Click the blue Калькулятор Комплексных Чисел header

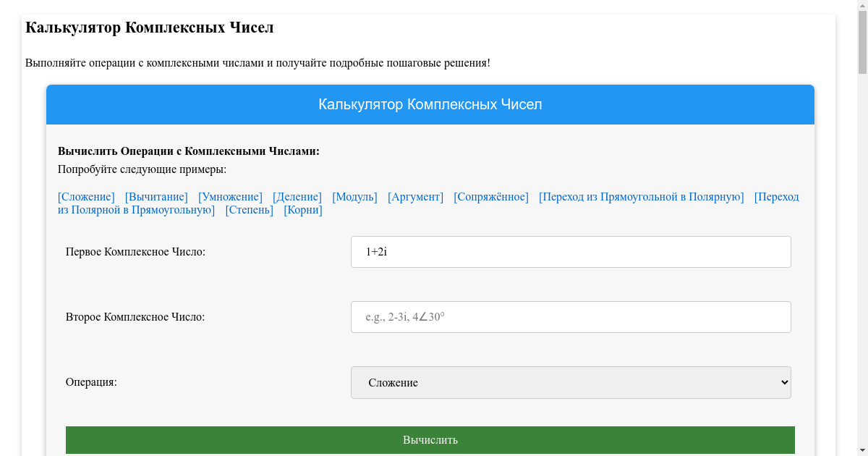pos(430,104)
